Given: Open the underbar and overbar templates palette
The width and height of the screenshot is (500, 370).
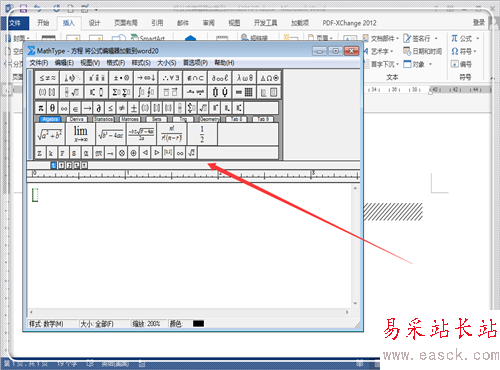Looking at the screenshot, I should click(x=170, y=92).
